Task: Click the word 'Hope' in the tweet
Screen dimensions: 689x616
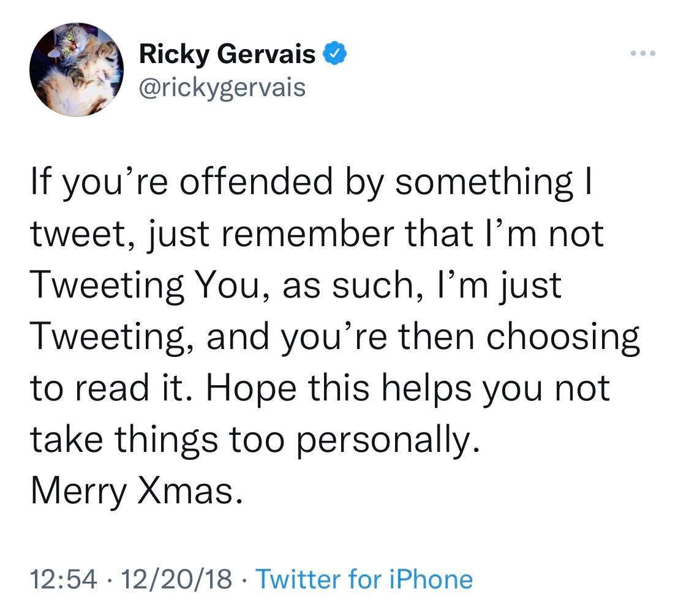Action: [252, 389]
